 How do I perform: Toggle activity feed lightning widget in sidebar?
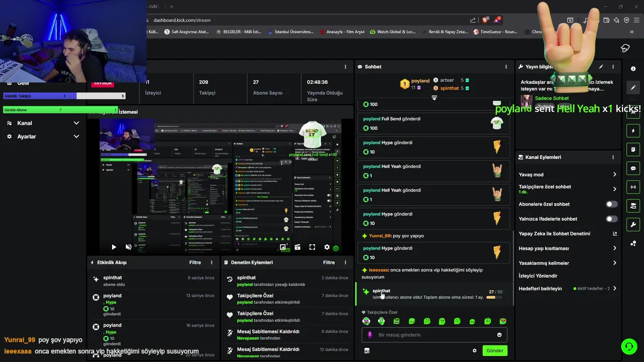point(633,131)
